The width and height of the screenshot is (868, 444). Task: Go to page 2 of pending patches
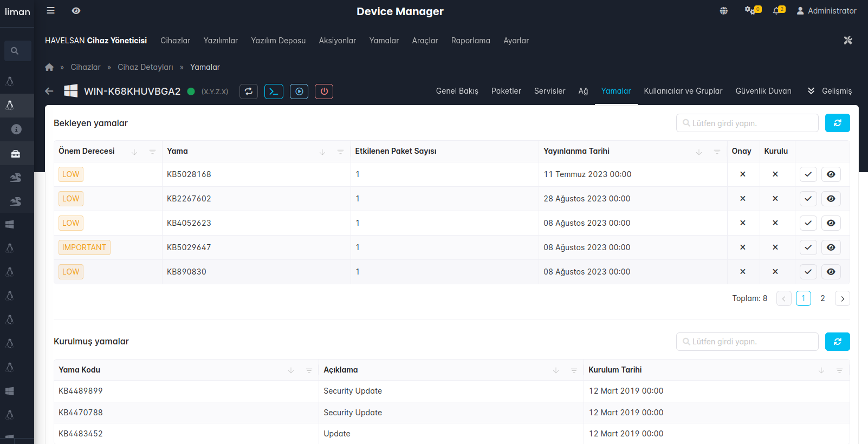click(822, 298)
